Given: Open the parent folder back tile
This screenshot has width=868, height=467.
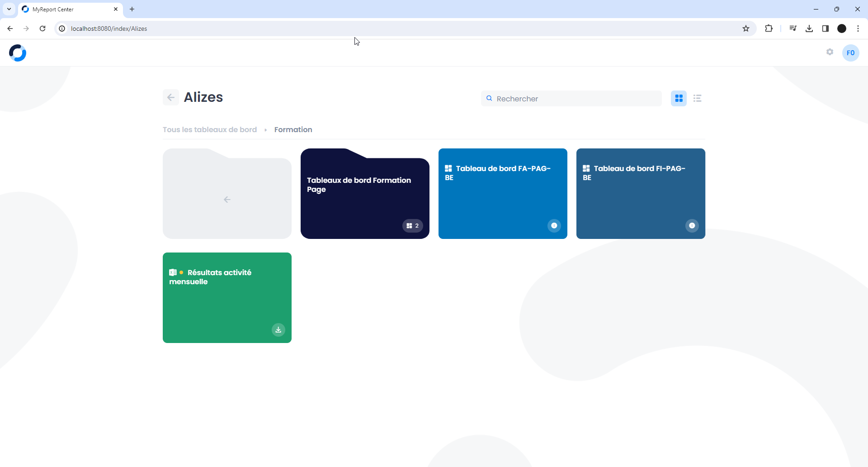Looking at the screenshot, I should tap(227, 199).
